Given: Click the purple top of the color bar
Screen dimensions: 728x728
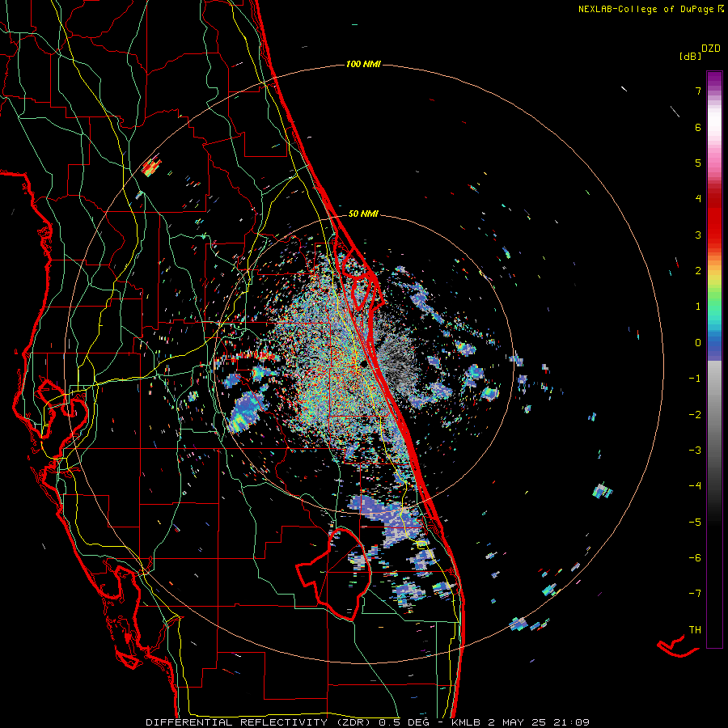Looking at the screenshot, I should click(x=714, y=79).
